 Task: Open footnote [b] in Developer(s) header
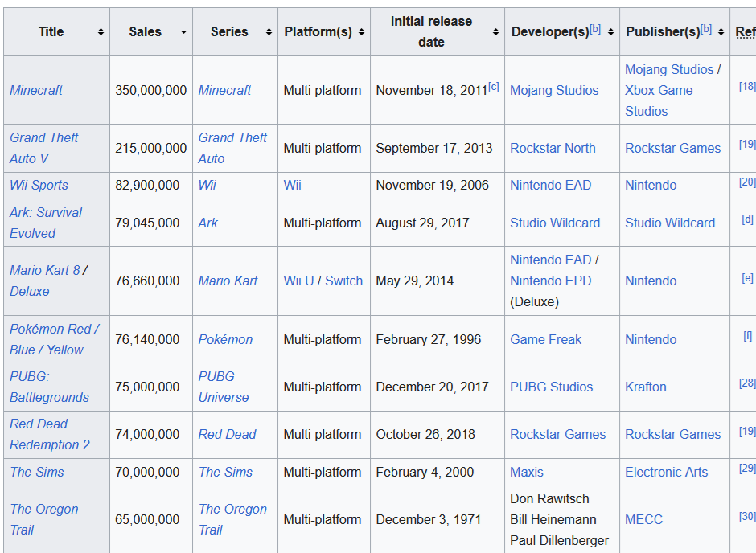coord(595,29)
